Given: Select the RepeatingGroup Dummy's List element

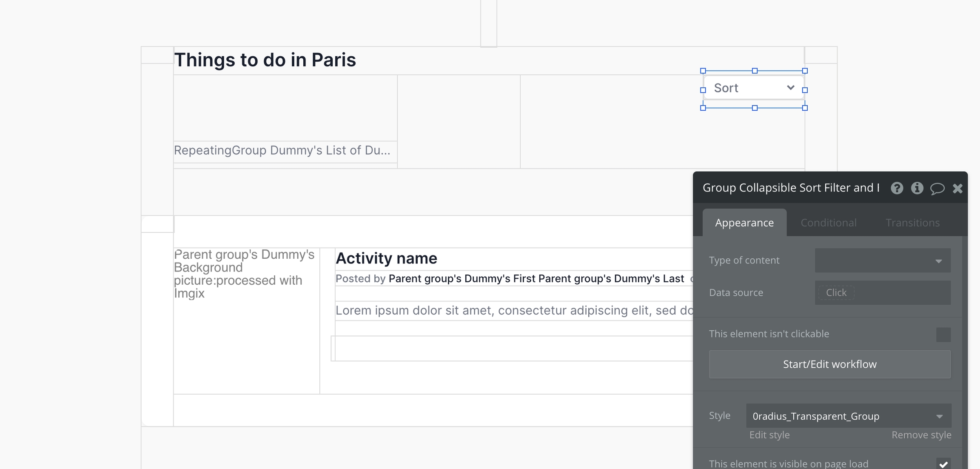Looking at the screenshot, I should 282,150.
